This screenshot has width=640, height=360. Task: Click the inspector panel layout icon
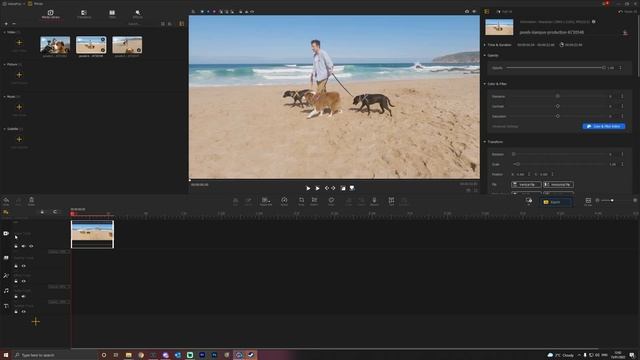487,11
